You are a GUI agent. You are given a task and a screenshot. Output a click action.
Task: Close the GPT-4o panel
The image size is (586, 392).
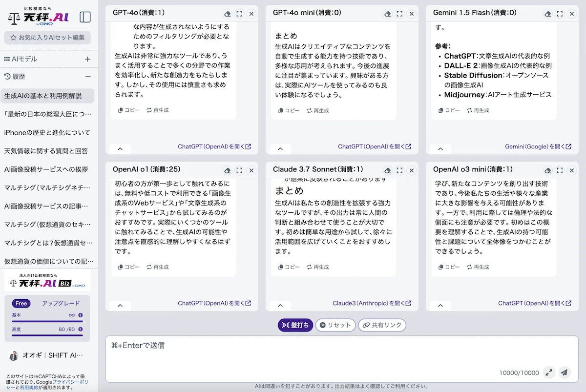coord(251,14)
